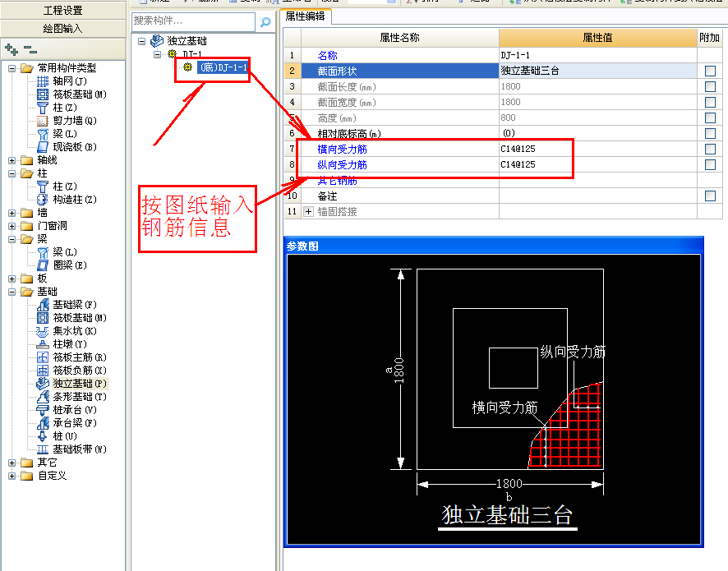The width and height of the screenshot is (728, 571).
Task: Click the axis grid 轴网(J) icon
Action: [x=42, y=81]
